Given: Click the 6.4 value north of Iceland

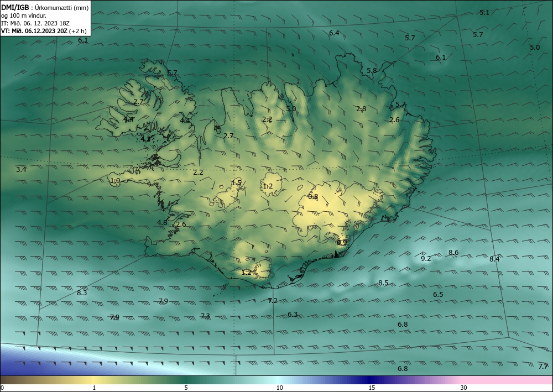Looking at the screenshot, I should (334, 33).
